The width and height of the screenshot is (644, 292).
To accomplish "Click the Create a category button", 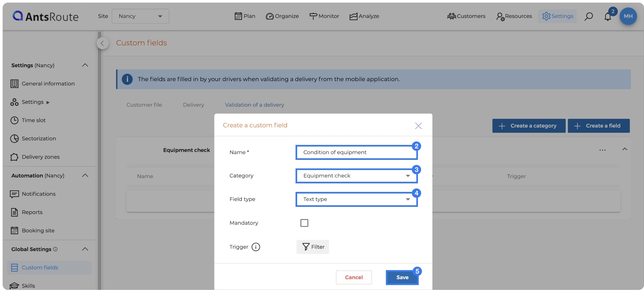I will pos(529,126).
